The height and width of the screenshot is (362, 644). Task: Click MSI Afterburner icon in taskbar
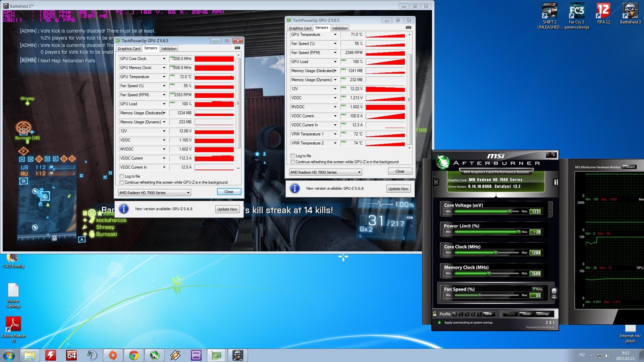coord(154,355)
